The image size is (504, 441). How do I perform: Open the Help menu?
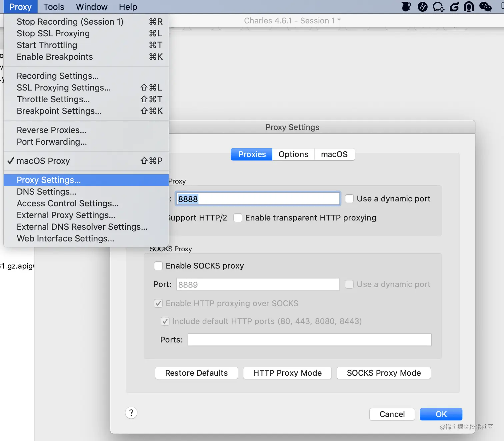pos(128,7)
